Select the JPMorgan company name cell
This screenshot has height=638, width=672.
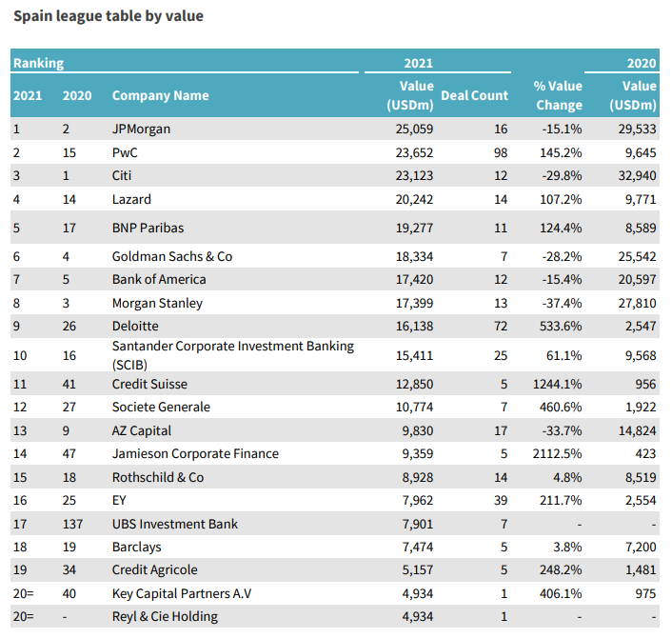tap(141, 129)
